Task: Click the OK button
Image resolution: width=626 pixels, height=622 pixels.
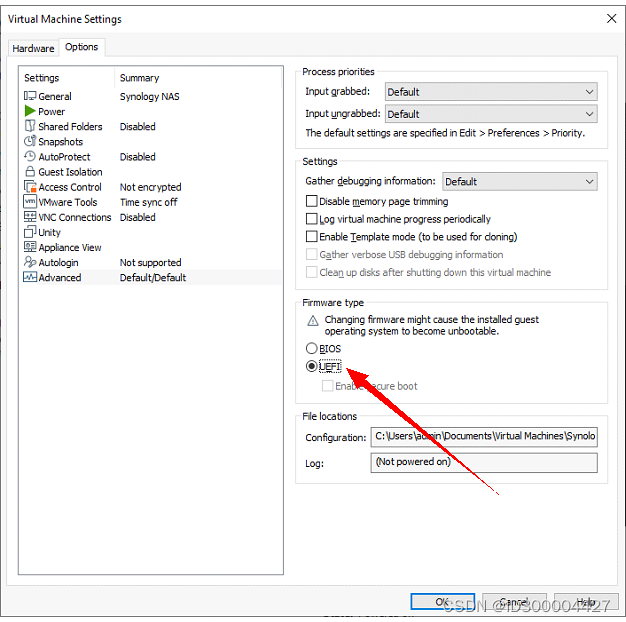Action: pos(442,601)
